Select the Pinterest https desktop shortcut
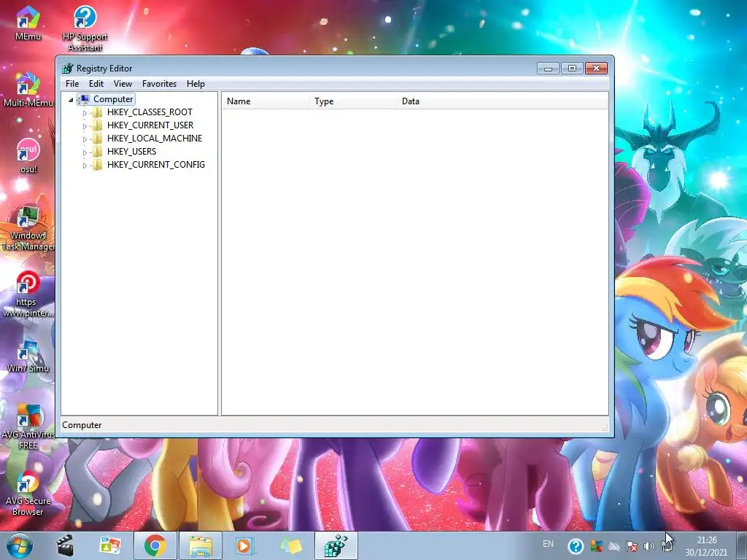Image resolution: width=747 pixels, height=560 pixels. (x=28, y=294)
